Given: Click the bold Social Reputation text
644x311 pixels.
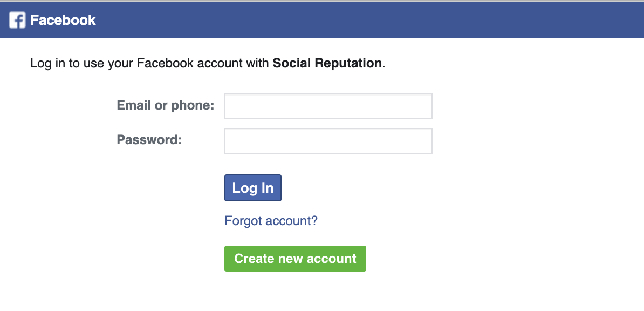Looking at the screenshot, I should click(x=327, y=63).
